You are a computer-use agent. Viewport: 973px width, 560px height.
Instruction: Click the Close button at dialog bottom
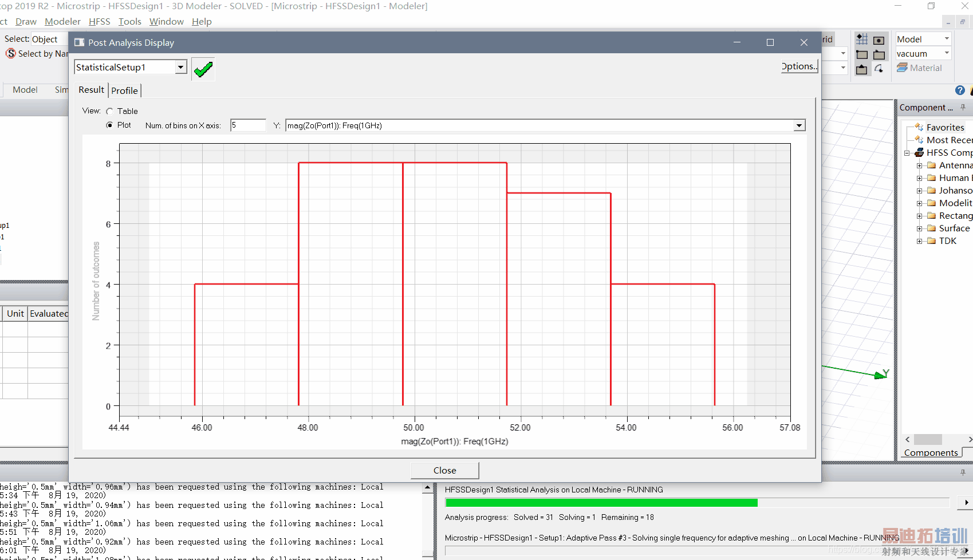point(445,470)
